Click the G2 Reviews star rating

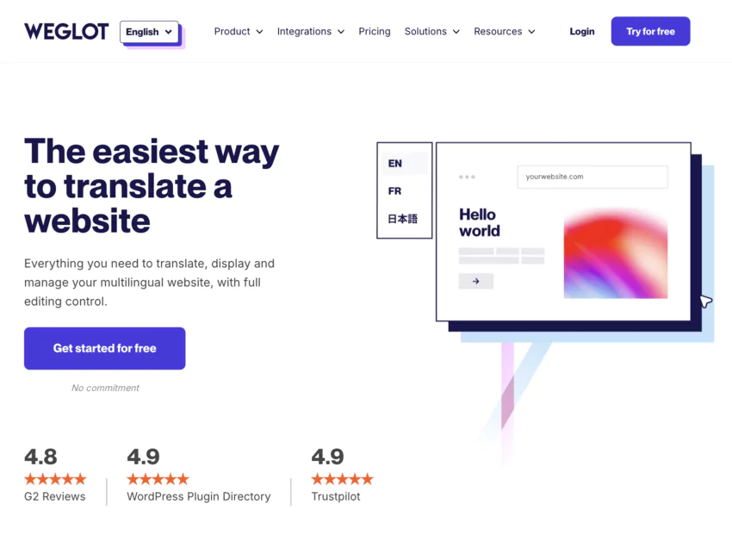(55, 479)
